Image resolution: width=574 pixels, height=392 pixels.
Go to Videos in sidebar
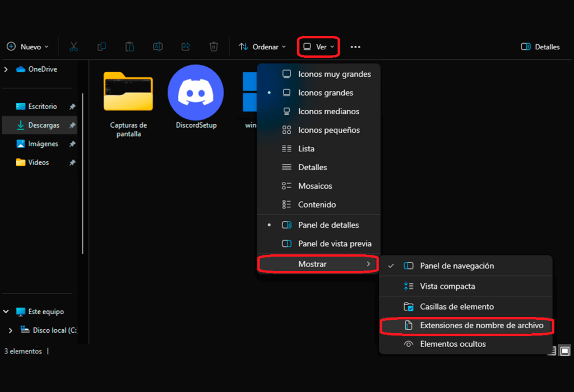point(33,162)
